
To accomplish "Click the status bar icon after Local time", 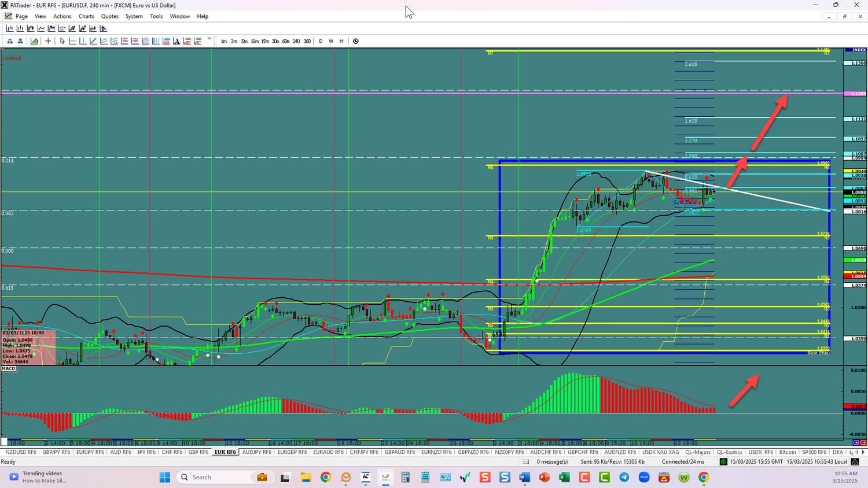I will pyautogui.click(x=855, y=461).
